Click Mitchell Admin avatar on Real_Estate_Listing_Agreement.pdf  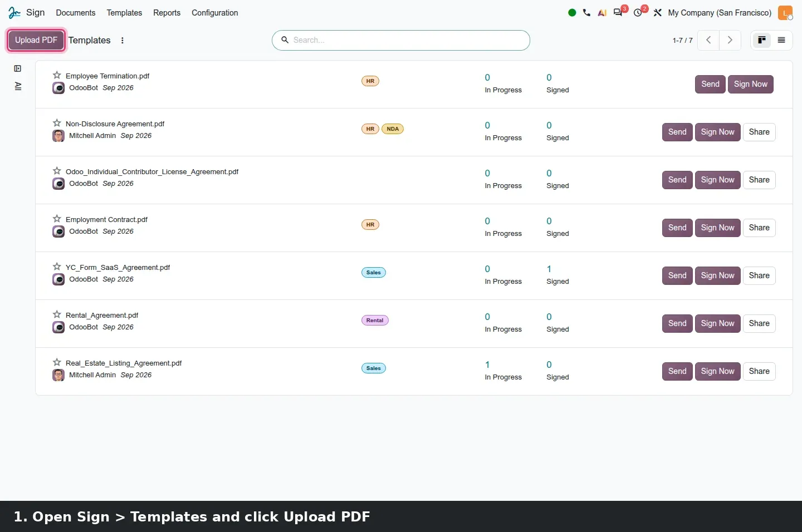coord(58,375)
